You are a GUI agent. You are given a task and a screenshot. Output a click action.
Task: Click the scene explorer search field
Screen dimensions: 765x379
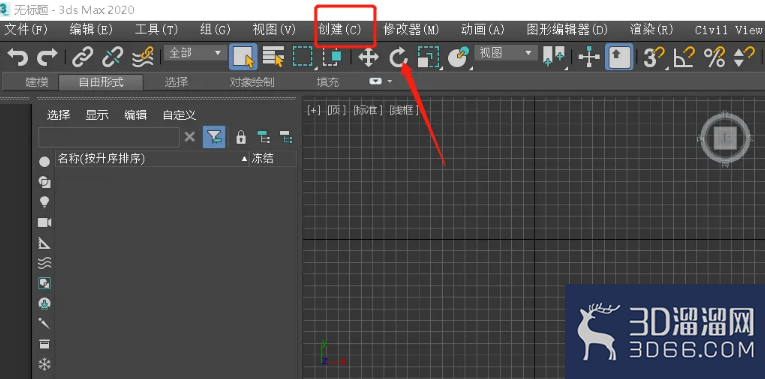tap(109, 138)
